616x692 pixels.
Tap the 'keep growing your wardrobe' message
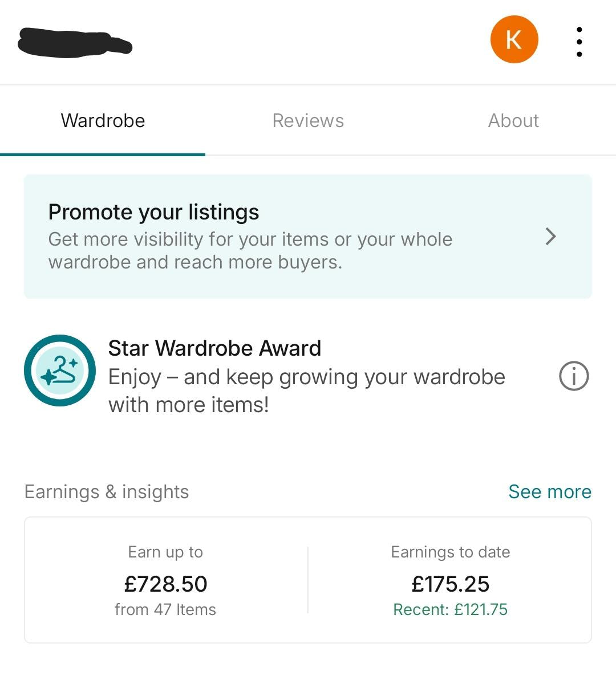pos(306,391)
